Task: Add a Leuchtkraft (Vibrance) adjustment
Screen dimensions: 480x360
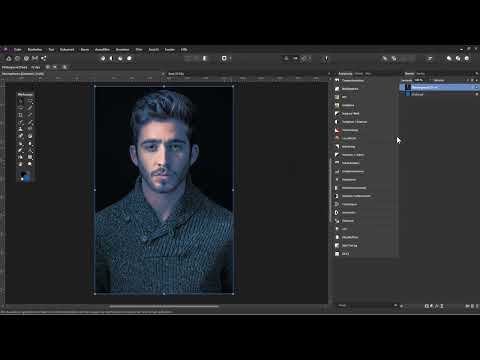Action: [x=365, y=138]
